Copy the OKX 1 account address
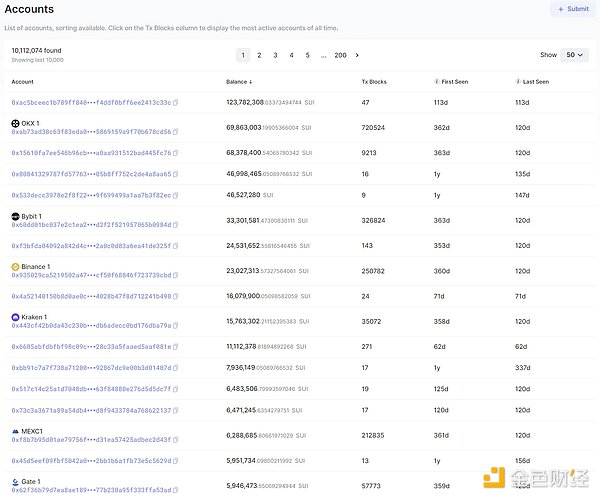This screenshot has width=600, height=499. pyautogui.click(x=175, y=132)
